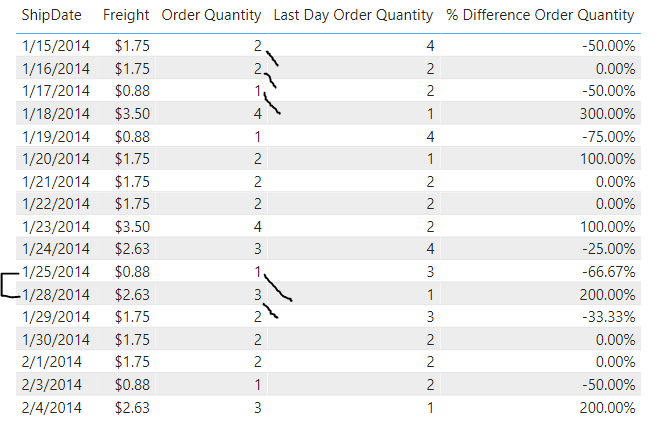Select the 300.00% difference value
This screenshot has height=435, width=657.
coord(608,113)
